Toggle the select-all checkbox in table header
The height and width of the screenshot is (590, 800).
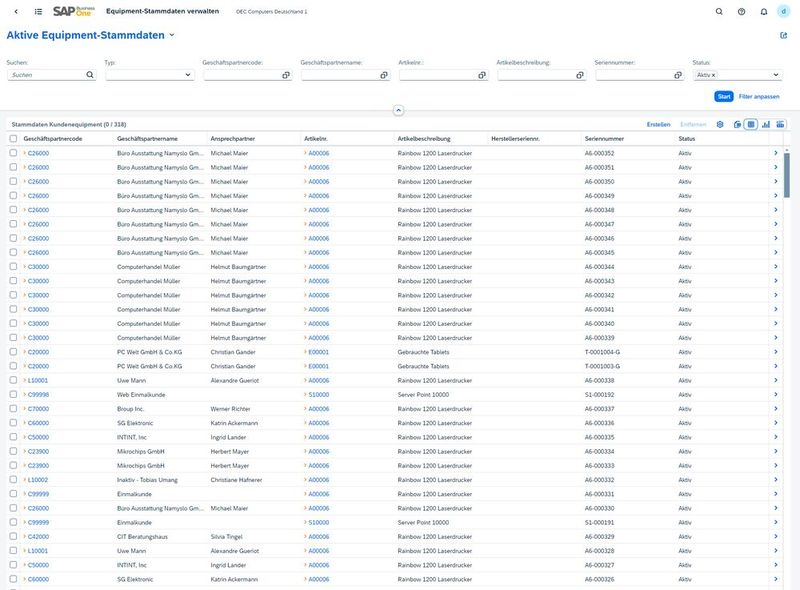click(13, 138)
